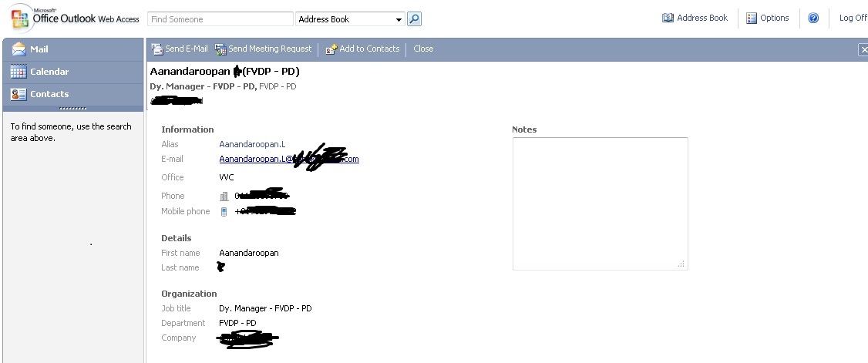Grab the Notes box resize grip
The height and width of the screenshot is (363, 868).
click(x=681, y=264)
